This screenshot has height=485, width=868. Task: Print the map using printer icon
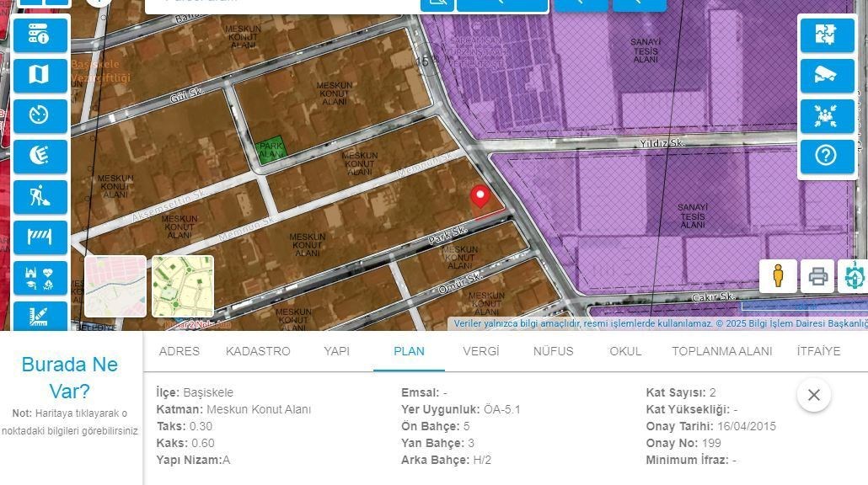[817, 276]
